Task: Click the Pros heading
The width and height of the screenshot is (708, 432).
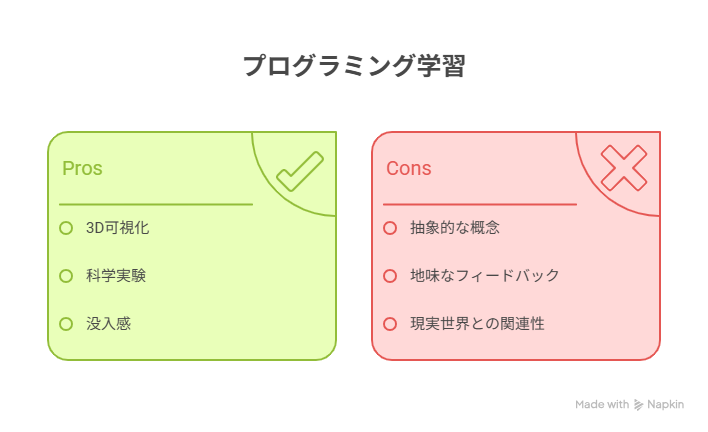Action: coord(82,168)
